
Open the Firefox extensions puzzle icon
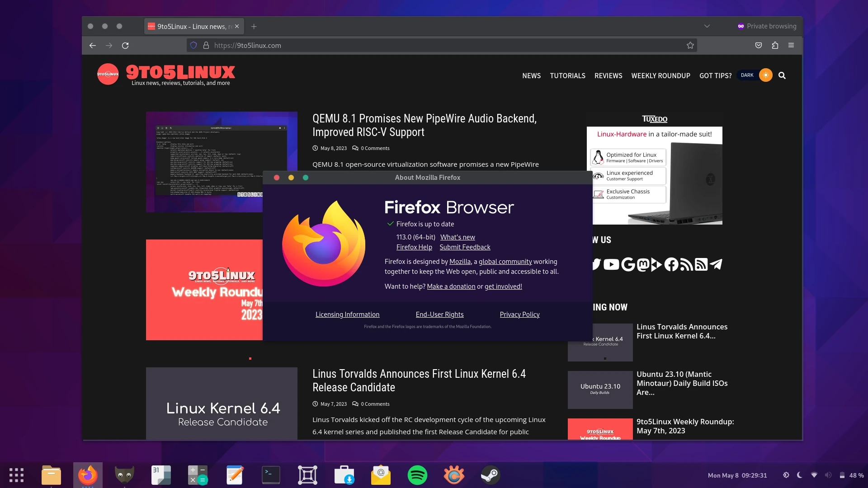[x=775, y=45]
